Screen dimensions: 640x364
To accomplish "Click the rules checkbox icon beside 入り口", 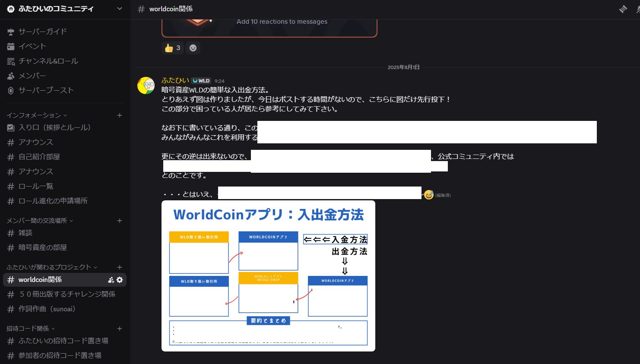I will (x=11, y=127).
